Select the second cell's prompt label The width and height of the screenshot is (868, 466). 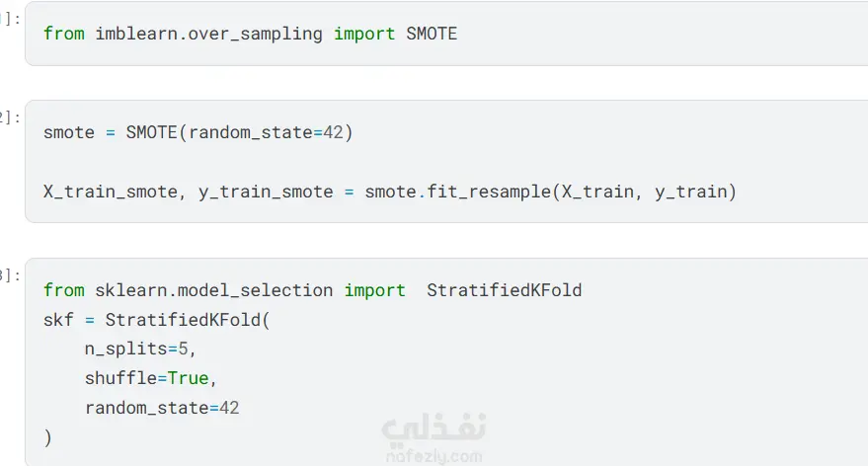tap(10, 117)
